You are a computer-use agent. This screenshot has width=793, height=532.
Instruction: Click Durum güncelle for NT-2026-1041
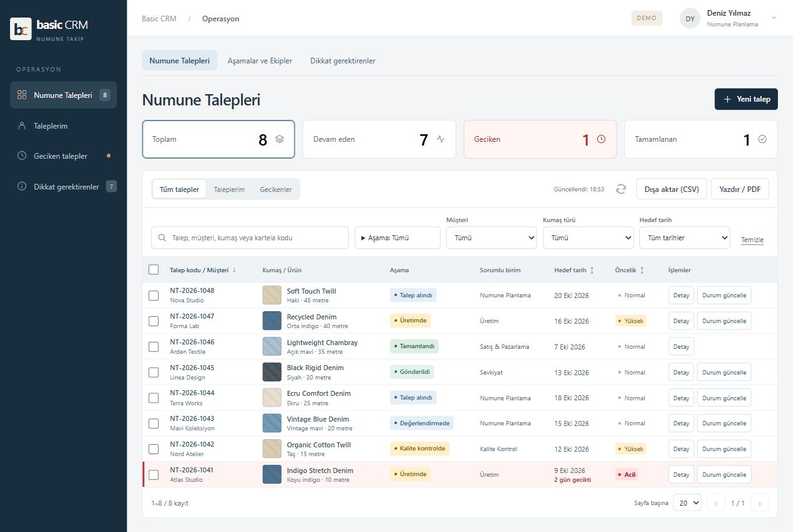pos(724,474)
